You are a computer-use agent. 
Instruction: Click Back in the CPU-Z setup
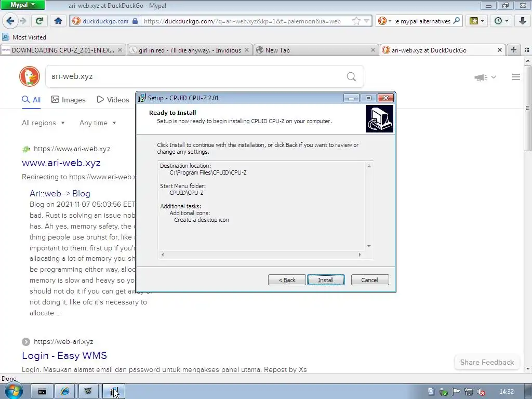coord(287,280)
